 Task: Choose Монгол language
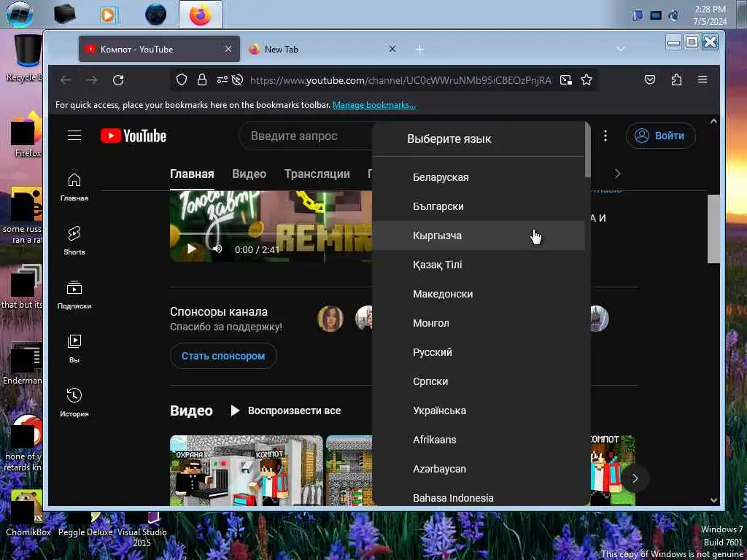(479, 323)
